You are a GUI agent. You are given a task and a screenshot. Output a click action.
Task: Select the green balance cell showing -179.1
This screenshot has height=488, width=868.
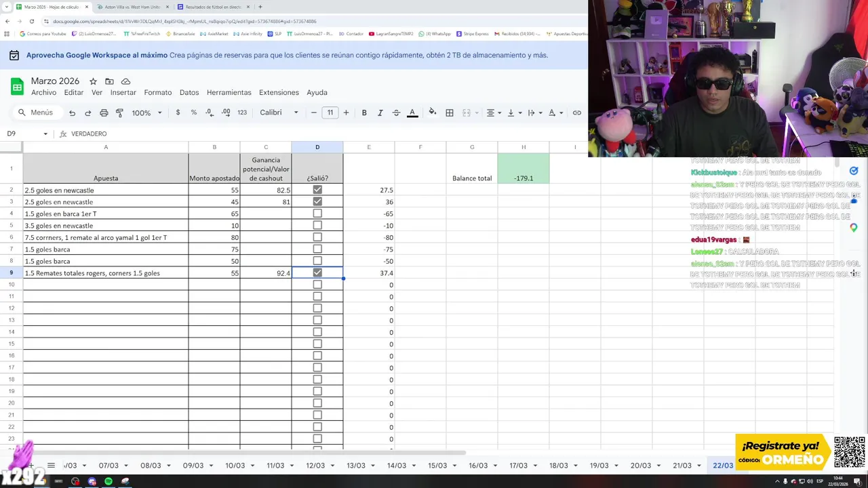tap(524, 168)
